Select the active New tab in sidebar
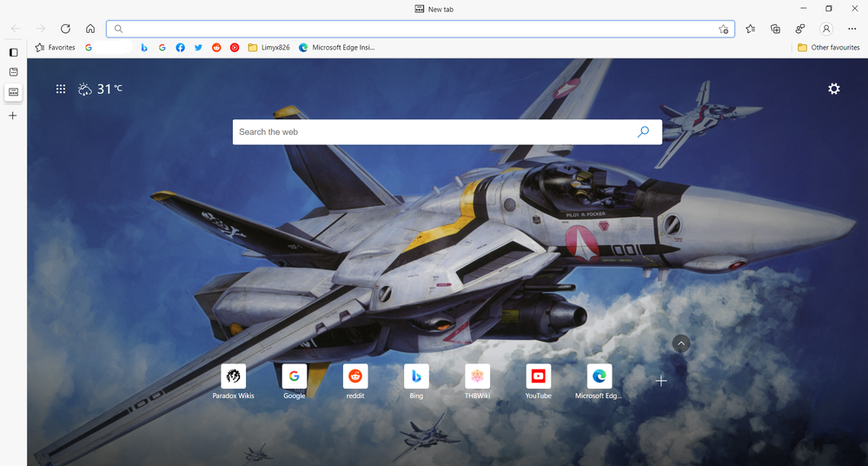 pyautogui.click(x=13, y=92)
